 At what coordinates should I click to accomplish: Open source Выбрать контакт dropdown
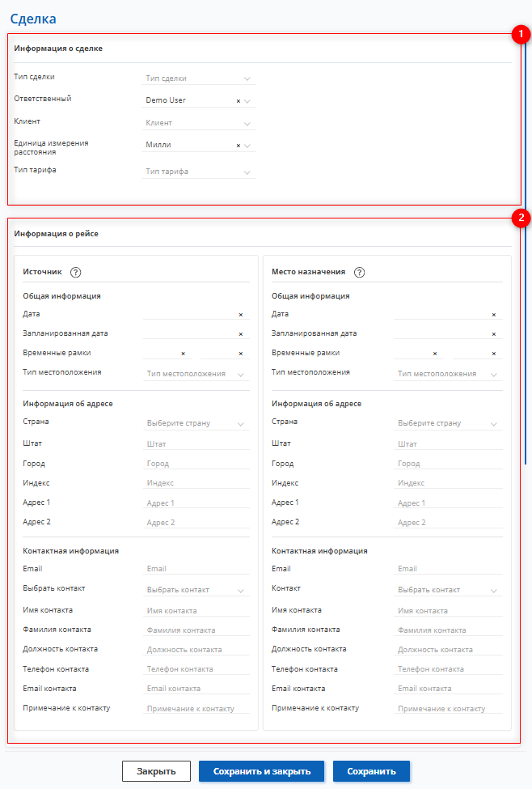point(195,590)
